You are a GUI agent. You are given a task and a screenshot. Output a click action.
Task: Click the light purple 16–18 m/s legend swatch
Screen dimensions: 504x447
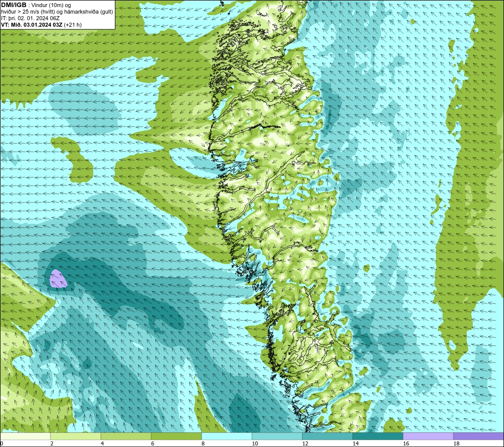tap(428, 436)
